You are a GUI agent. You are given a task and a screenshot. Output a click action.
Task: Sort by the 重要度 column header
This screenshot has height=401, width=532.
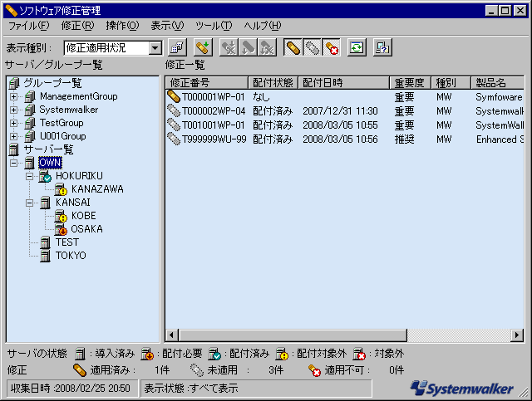[410, 83]
